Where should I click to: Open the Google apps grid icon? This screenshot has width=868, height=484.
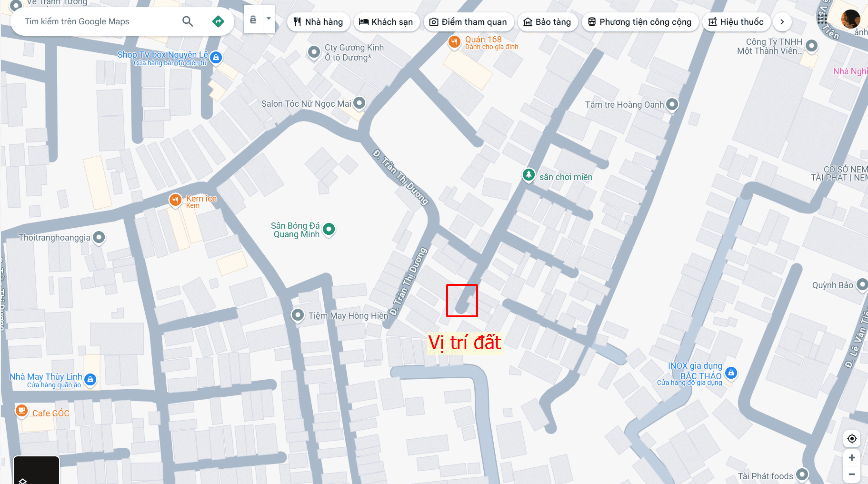822,19
